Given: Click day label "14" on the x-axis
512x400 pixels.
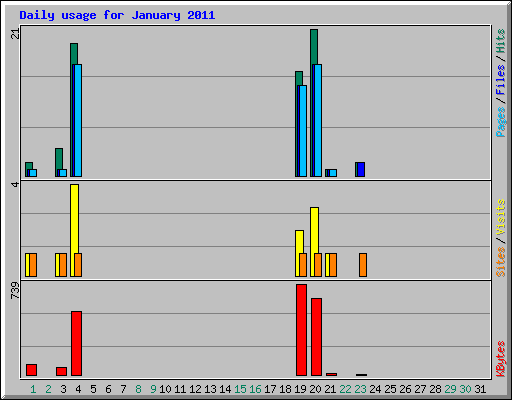Looking at the screenshot, I should 225,389.
